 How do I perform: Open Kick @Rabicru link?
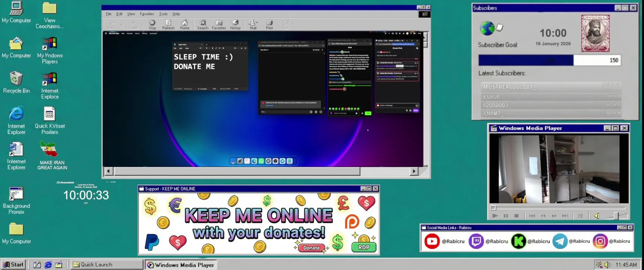[x=530, y=241]
